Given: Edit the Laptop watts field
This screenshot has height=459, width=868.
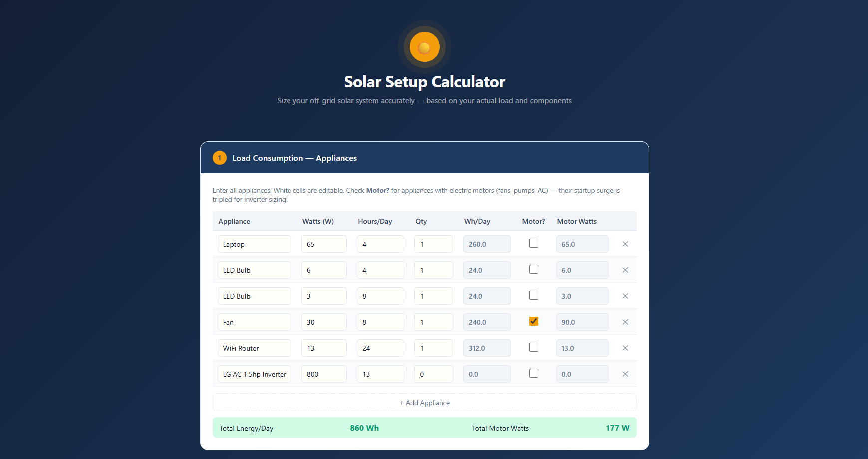Looking at the screenshot, I should pyautogui.click(x=324, y=244).
